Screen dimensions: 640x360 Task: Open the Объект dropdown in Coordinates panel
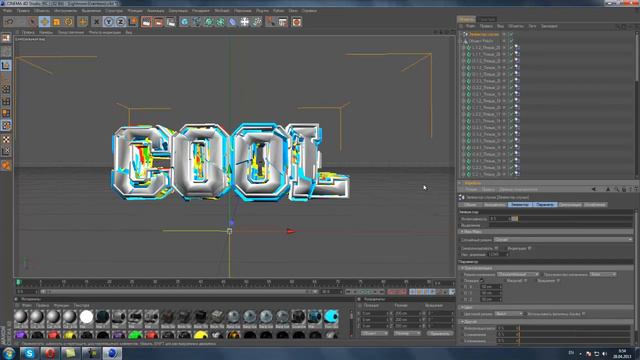[x=375, y=333]
